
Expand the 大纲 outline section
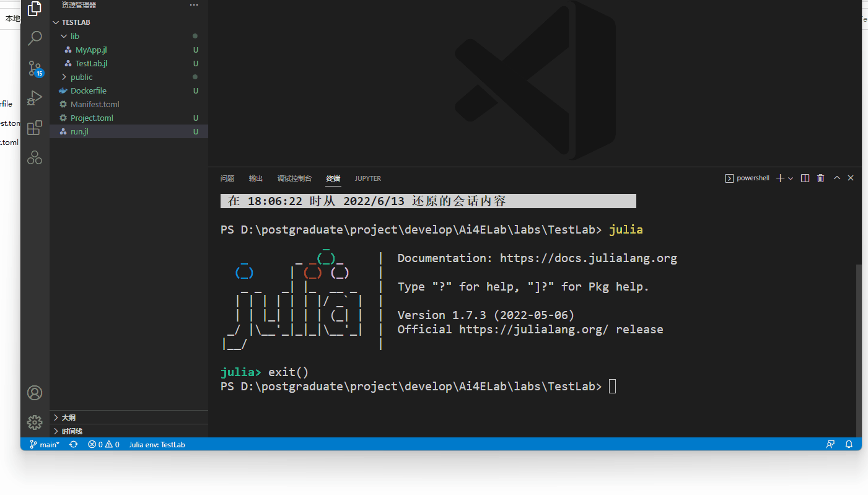point(129,418)
